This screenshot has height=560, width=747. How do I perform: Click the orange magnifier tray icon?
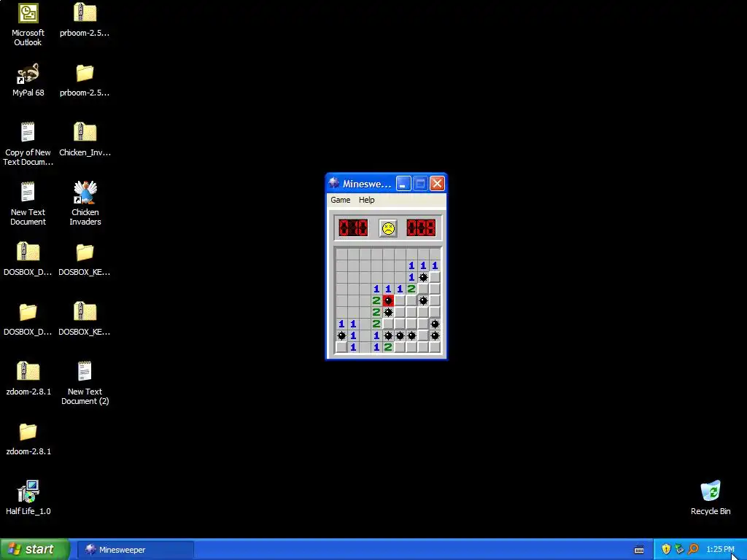tap(694, 550)
